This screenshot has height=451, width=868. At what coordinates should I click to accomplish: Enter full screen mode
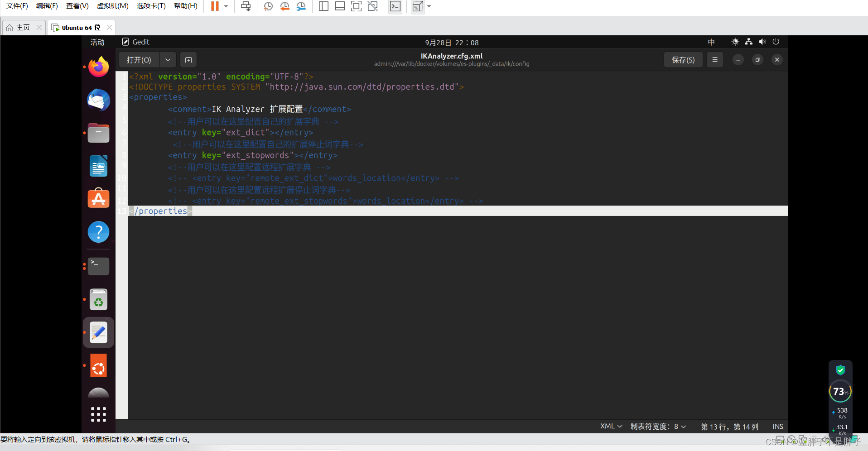click(357, 6)
